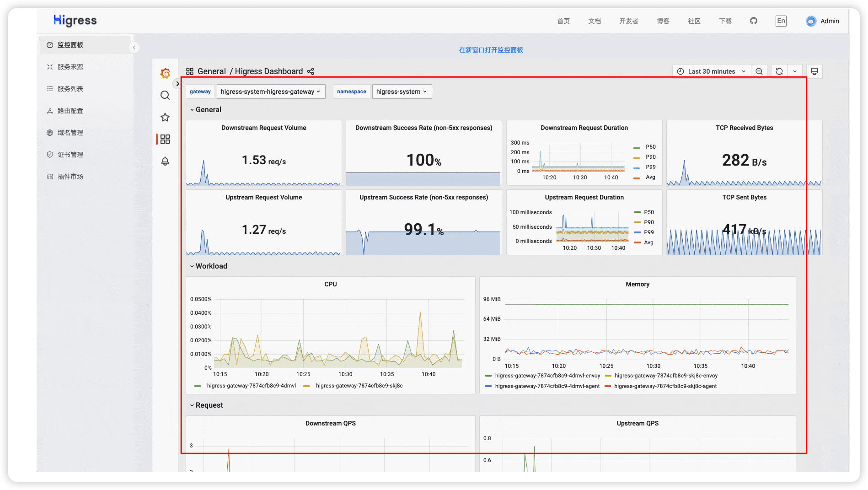The image size is (868, 490).
Task: Open the gateway variable dropdown
Action: click(271, 92)
